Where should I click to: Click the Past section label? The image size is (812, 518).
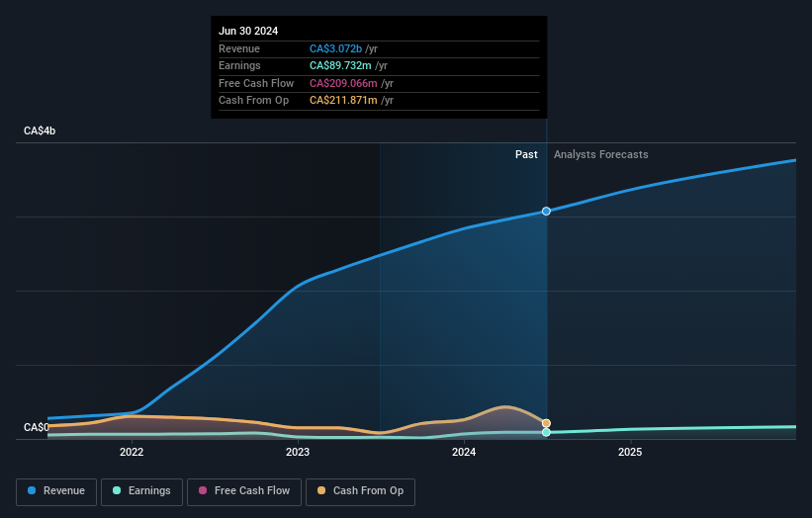point(526,155)
